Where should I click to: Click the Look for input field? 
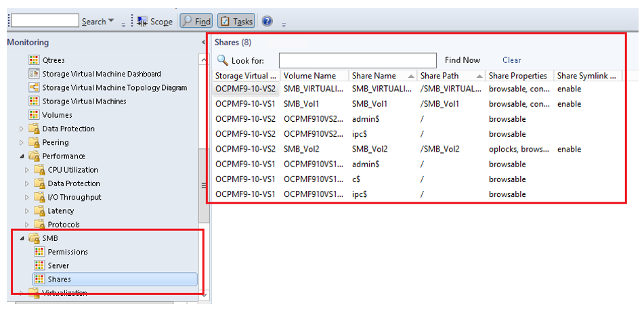tap(358, 60)
